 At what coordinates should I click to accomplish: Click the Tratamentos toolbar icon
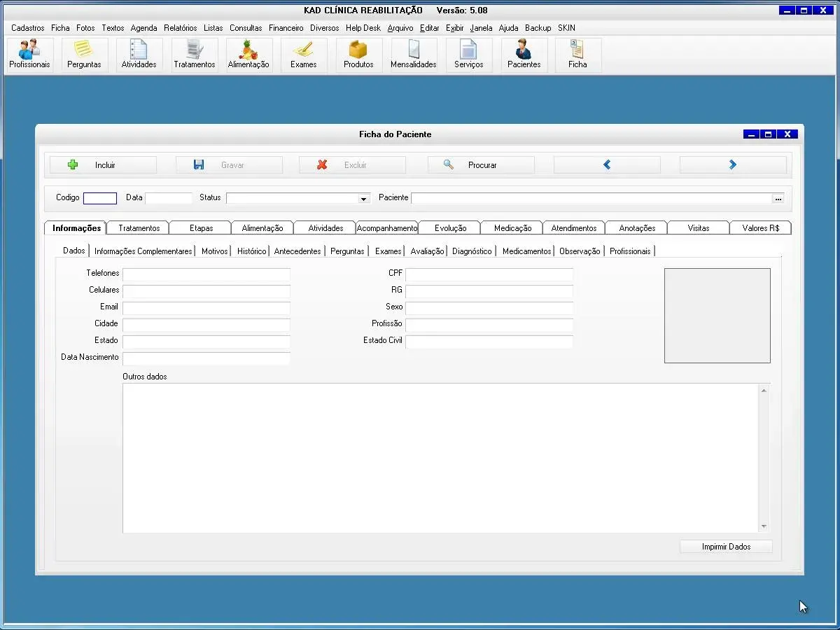pyautogui.click(x=195, y=54)
